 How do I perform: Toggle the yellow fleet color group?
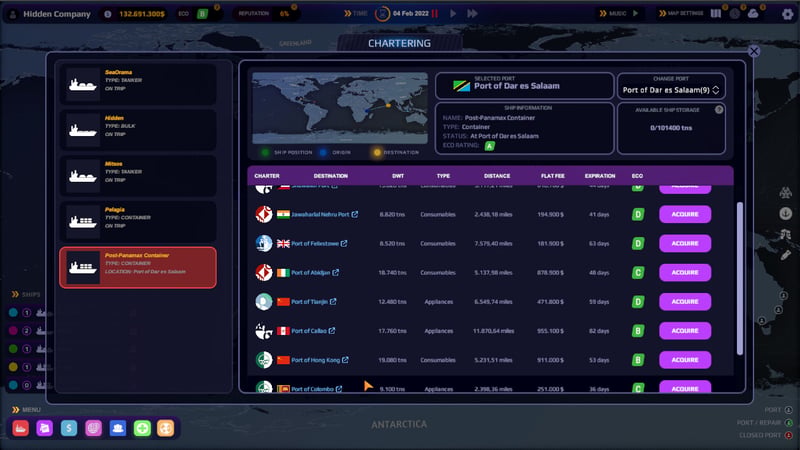(x=13, y=367)
